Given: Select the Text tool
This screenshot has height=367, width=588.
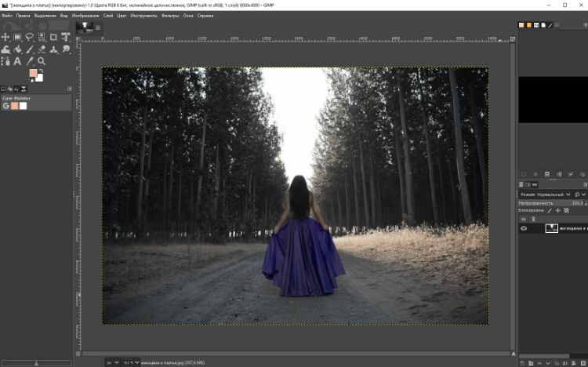Looking at the screenshot, I should tap(18, 61).
